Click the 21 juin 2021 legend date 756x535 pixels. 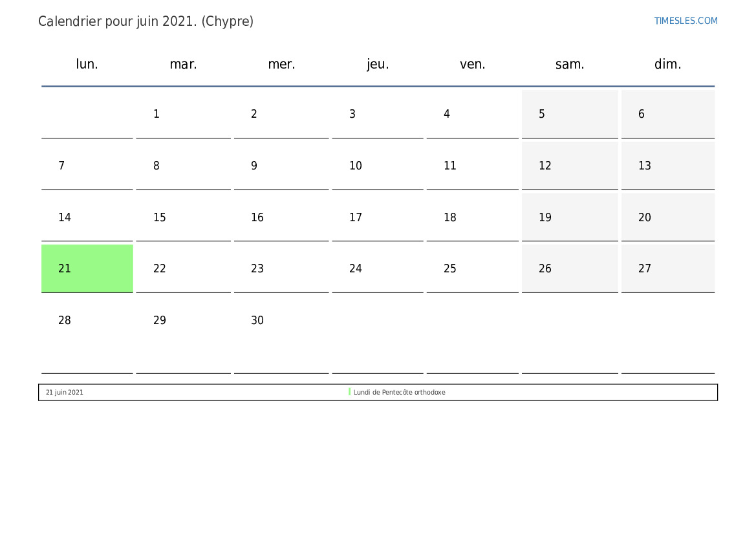coord(65,393)
